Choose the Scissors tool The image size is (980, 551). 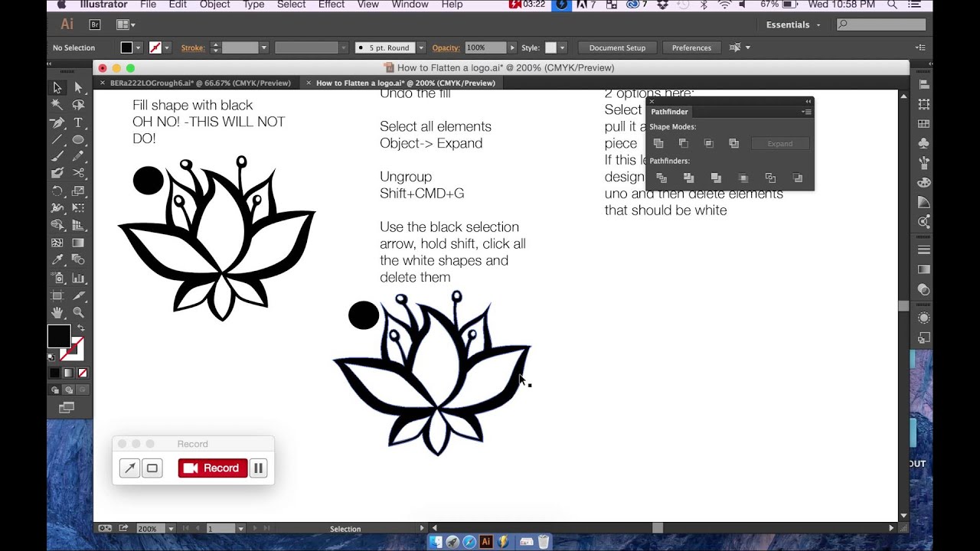coord(78,174)
